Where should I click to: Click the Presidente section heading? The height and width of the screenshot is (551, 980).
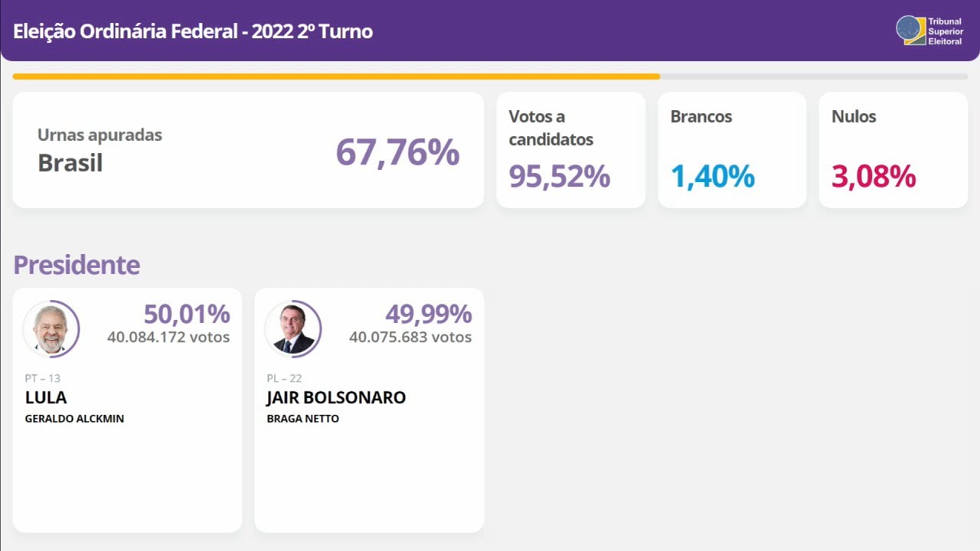click(x=77, y=265)
